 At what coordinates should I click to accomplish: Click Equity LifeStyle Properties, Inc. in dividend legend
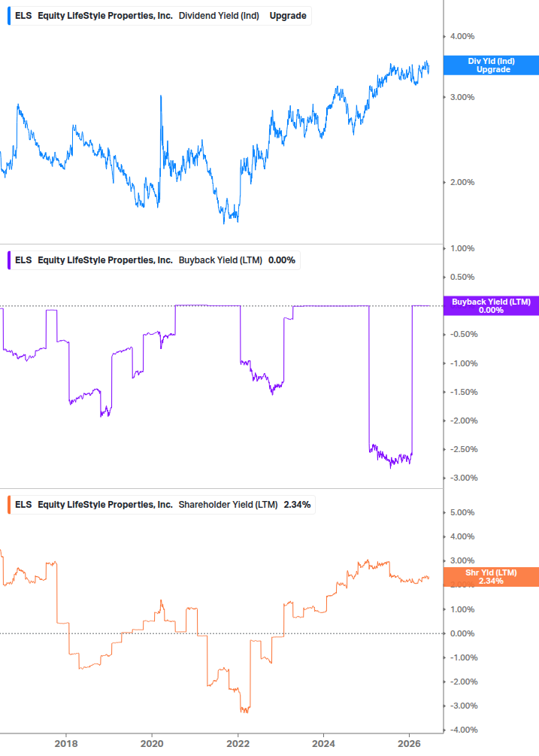tap(105, 16)
